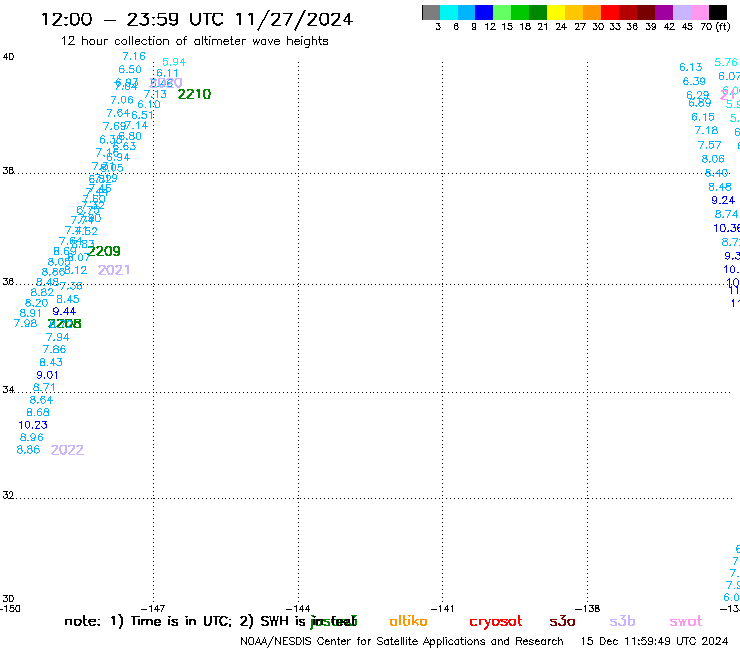Select wave height reading '6.50'
The height and width of the screenshot is (650, 740).
130,69
